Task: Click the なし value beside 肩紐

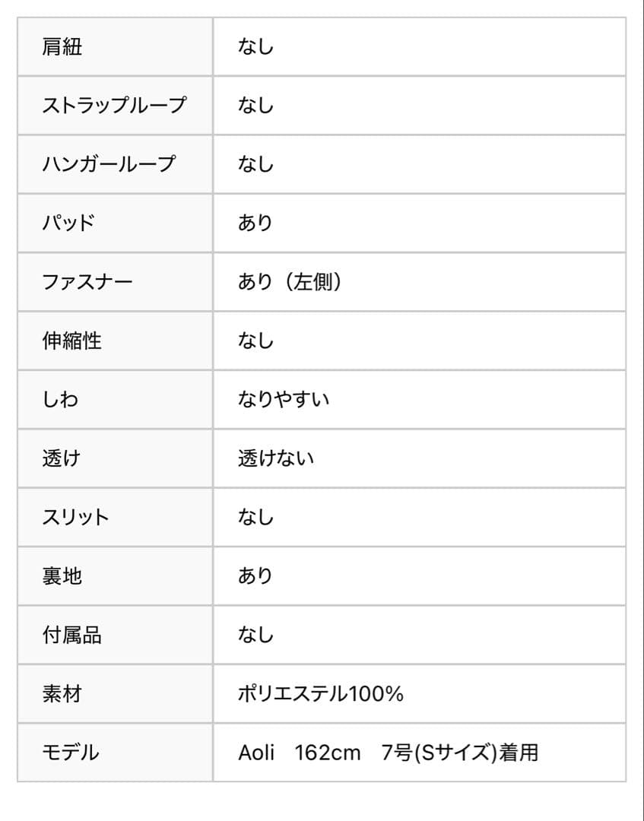Action: [x=255, y=47]
